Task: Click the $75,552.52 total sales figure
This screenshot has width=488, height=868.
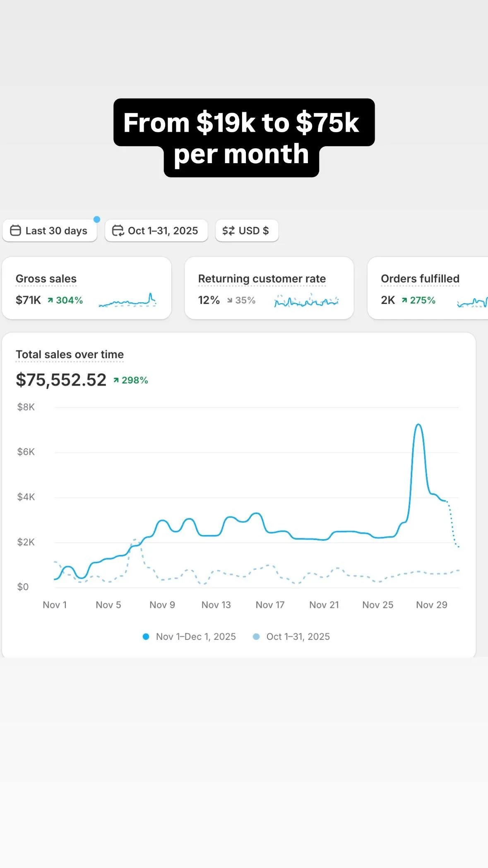Action: click(x=61, y=380)
